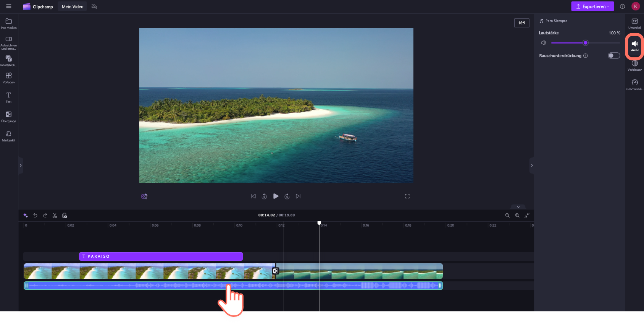Click the playhead marker on the ruler
The width and height of the screenshot is (644, 323).
click(x=319, y=223)
